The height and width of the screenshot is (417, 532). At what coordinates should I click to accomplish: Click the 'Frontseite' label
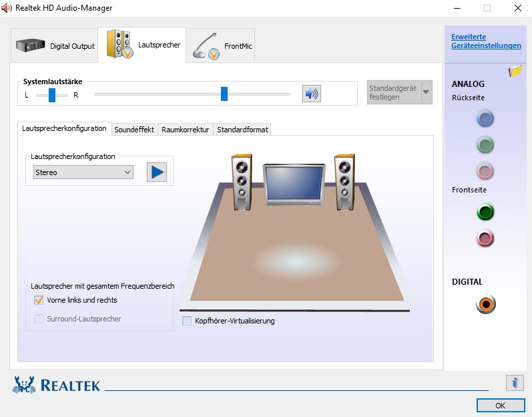[469, 190]
